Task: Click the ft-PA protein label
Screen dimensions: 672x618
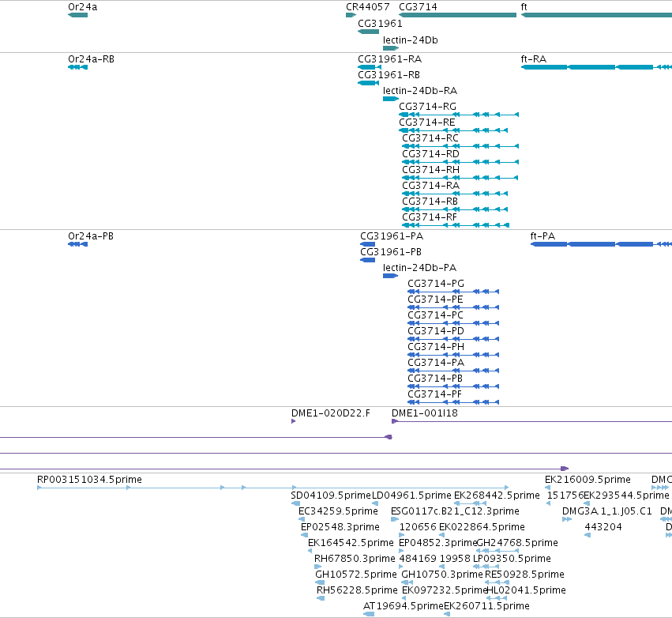Action: [542, 236]
